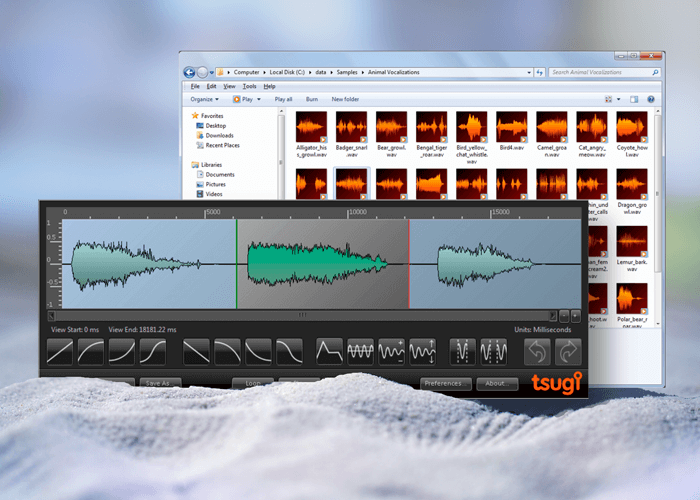Click the waveform scrollbar right arrow

(x=553, y=316)
